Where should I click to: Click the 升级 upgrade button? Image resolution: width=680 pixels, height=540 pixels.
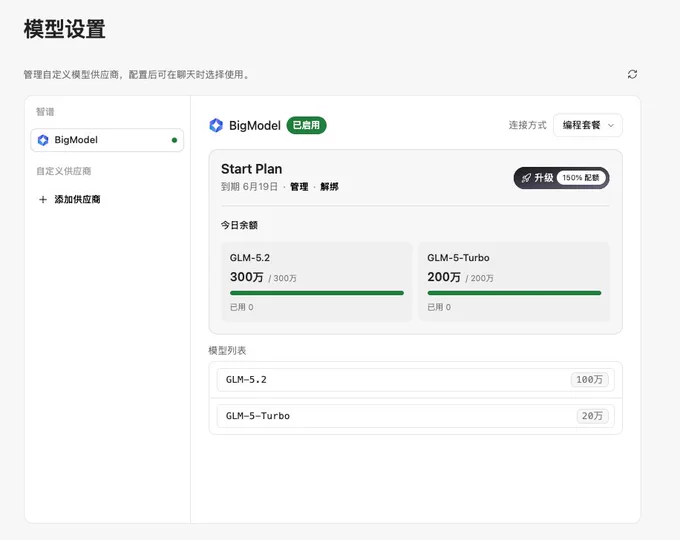[561, 178]
